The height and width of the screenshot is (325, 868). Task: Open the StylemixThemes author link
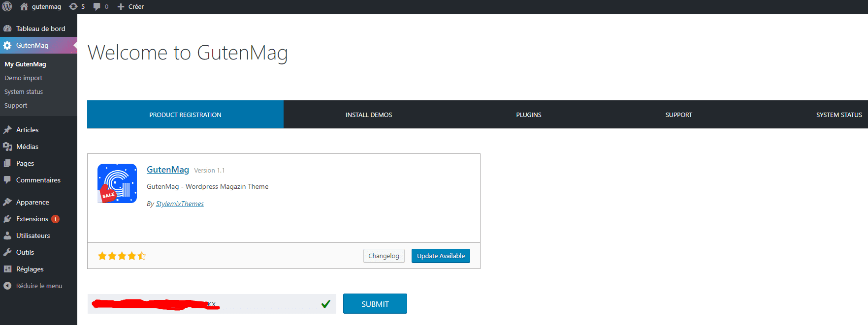(180, 204)
